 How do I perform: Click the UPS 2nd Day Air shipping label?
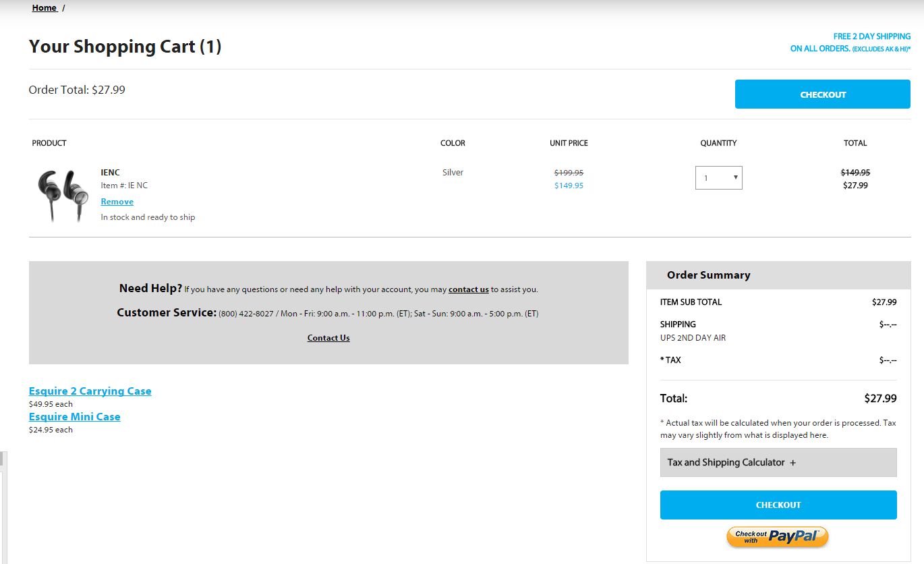coord(693,338)
